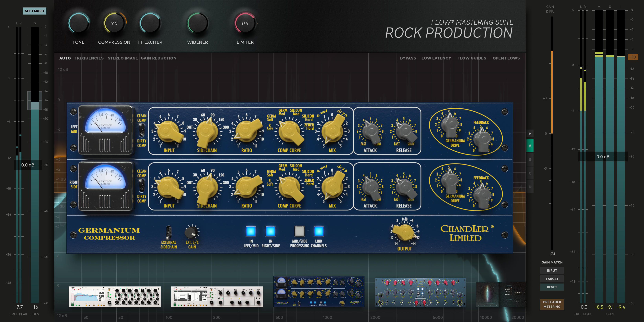Open the Curve Bender module thumbnail
Image resolution: width=644 pixels, height=322 pixels.
(x=420, y=292)
